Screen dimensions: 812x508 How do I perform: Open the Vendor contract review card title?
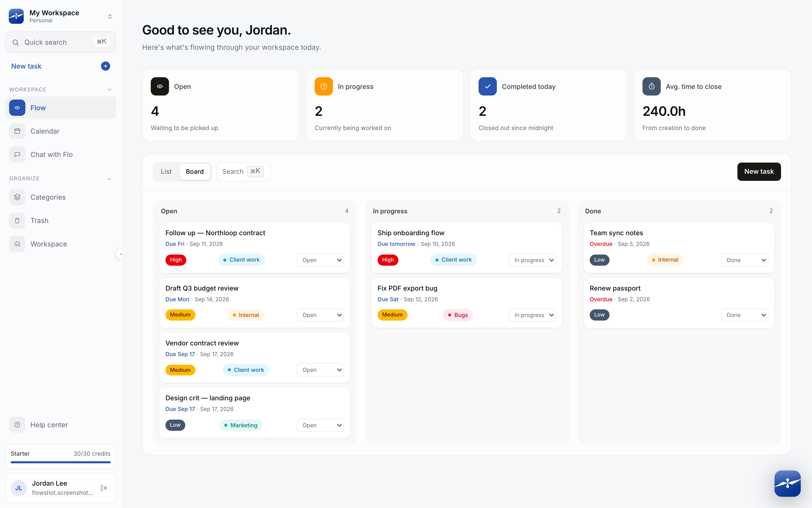202,343
